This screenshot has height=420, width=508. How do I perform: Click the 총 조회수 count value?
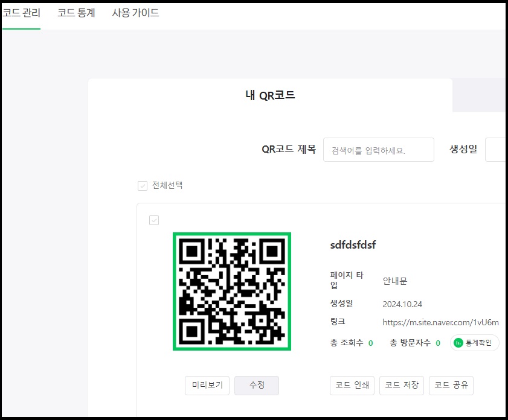point(371,343)
